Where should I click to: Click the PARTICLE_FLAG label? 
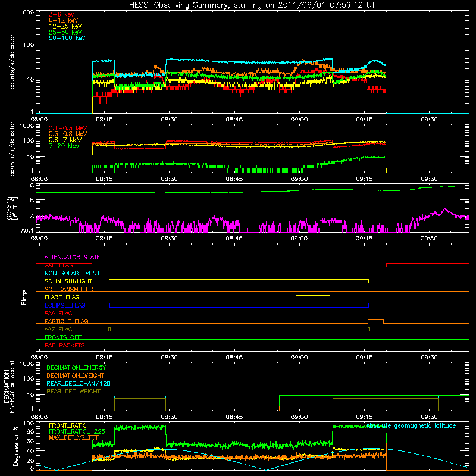tap(67, 321)
